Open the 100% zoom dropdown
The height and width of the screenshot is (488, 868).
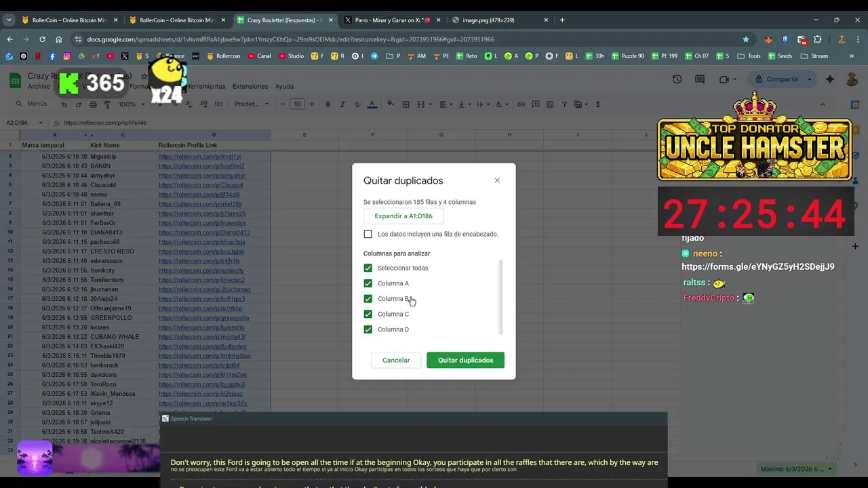click(x=132, y=104)
